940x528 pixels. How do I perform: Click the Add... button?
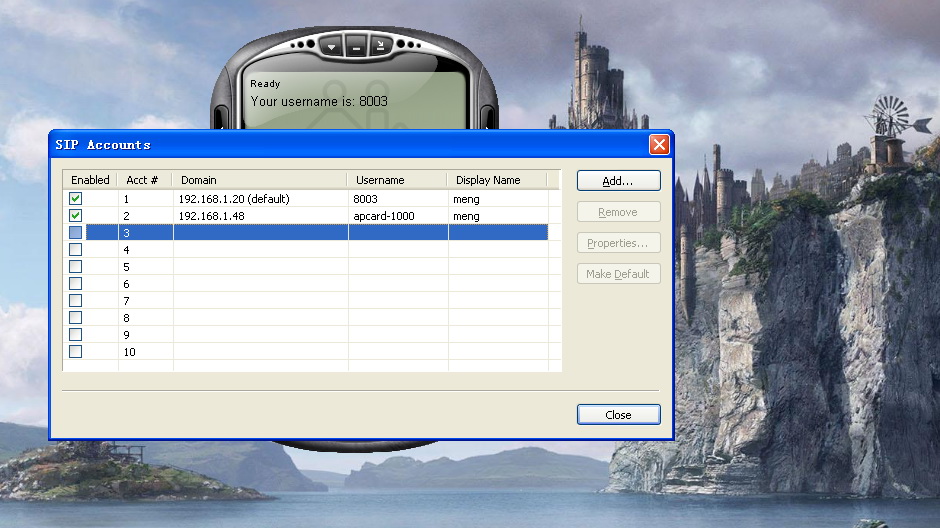[618, 181]
